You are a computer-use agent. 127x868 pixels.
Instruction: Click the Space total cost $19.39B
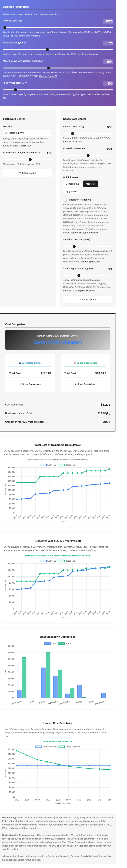[101, 373]
